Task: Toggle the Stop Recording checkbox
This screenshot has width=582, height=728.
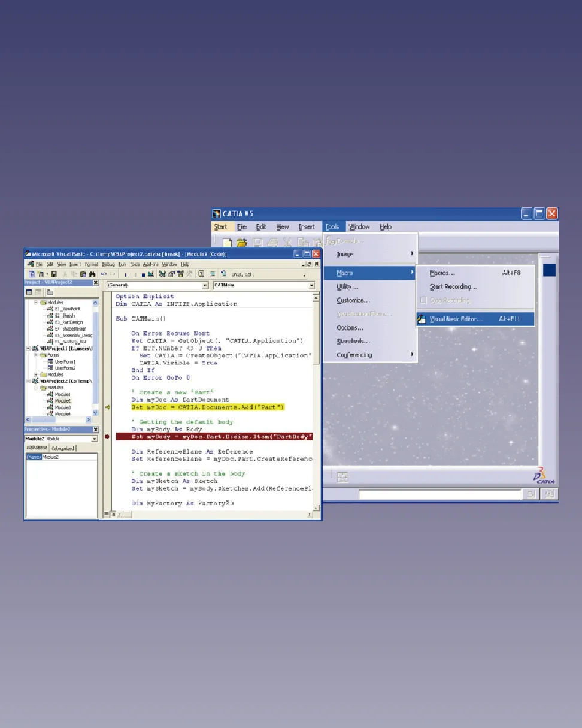Action: 424,300
